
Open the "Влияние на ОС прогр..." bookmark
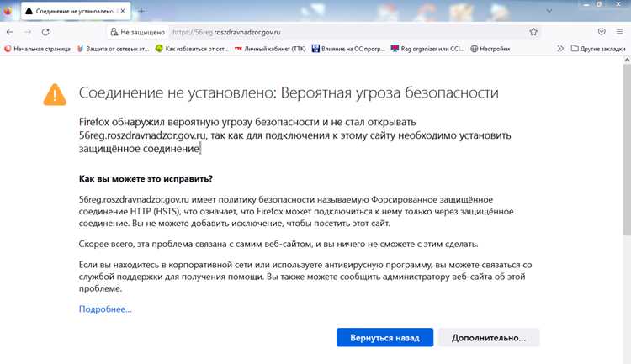348,49
